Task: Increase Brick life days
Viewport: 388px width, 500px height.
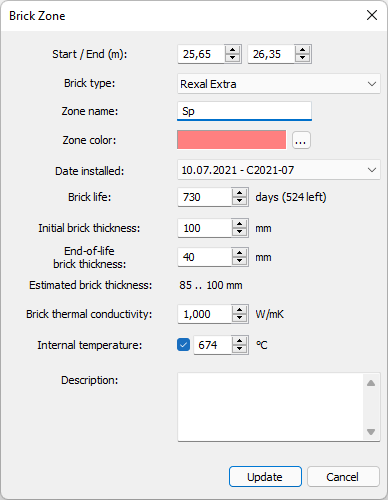Action: (239, 193)
